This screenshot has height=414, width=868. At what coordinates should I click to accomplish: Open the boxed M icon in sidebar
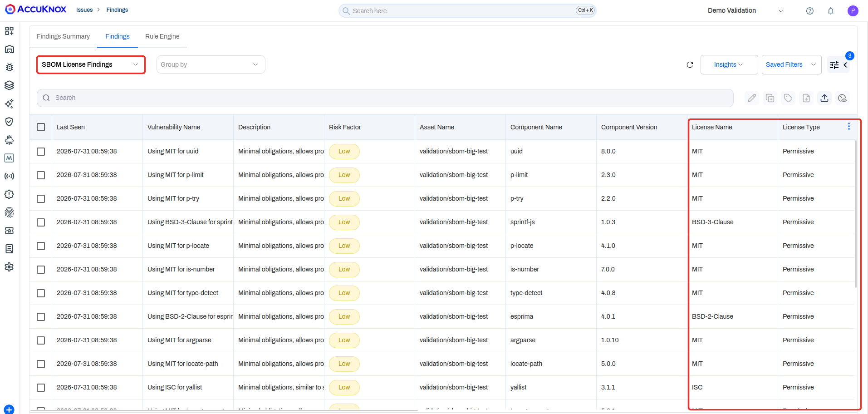[x=9, y=158]
